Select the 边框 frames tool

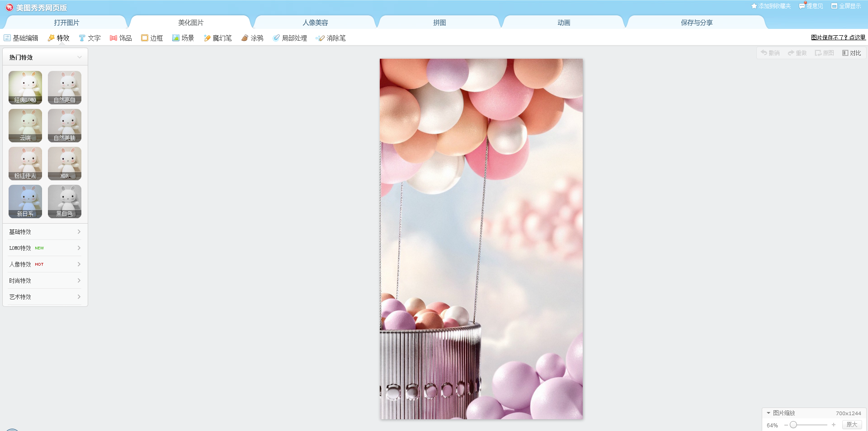[152, 38]
